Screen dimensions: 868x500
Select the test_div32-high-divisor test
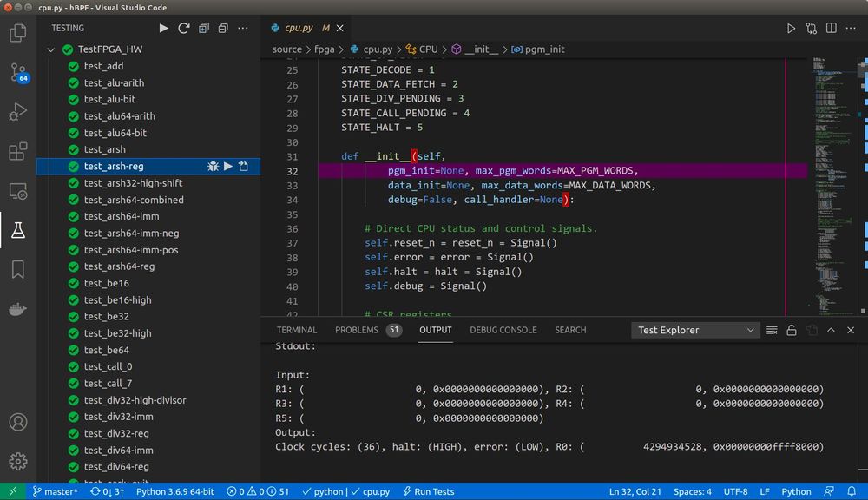pos(135,400)
